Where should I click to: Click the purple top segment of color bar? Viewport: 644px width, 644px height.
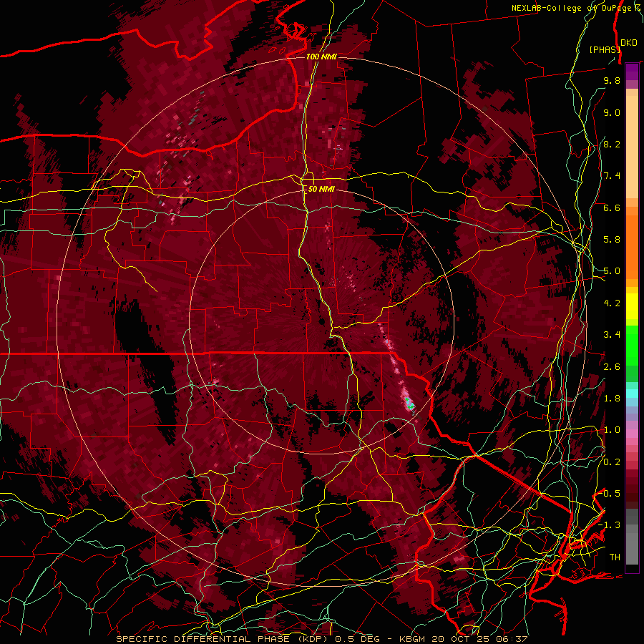coord(632,72)
